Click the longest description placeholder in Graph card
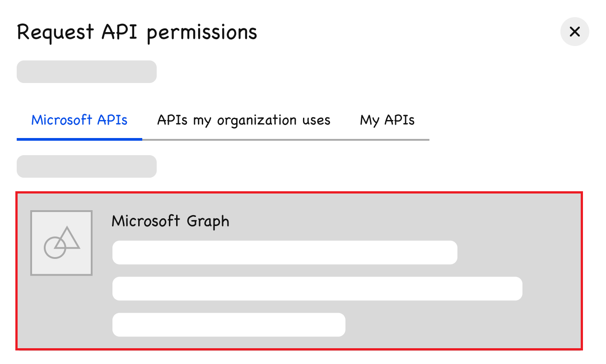The image size is (606, 364). (317, 289)
